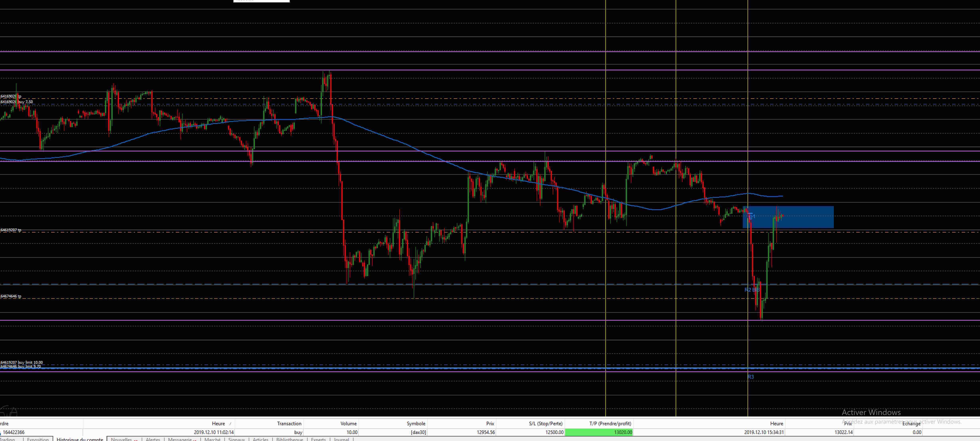The image size is (980, 441).
Task: Click the buy transaction cell
Action: [x=298, y=432]
